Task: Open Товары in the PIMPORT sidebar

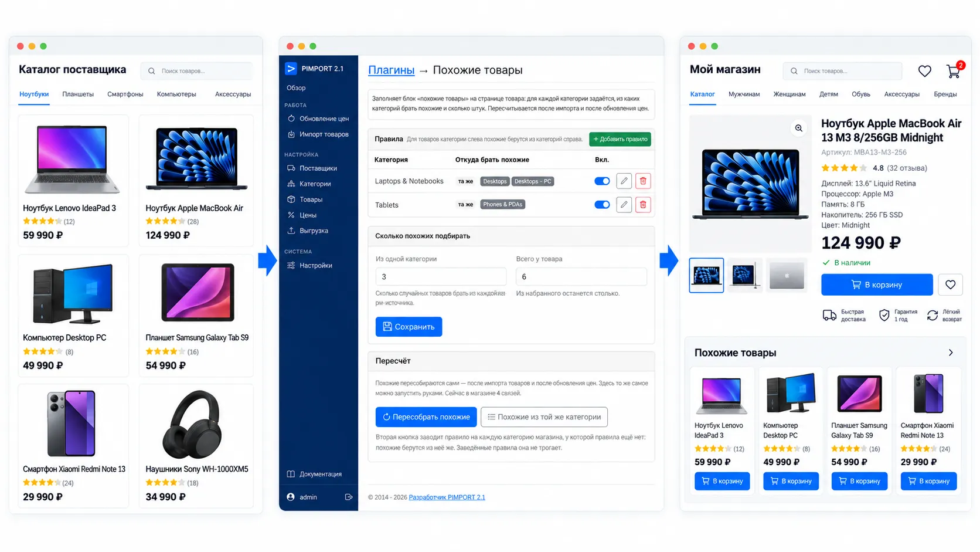Action: pos(305,199)
